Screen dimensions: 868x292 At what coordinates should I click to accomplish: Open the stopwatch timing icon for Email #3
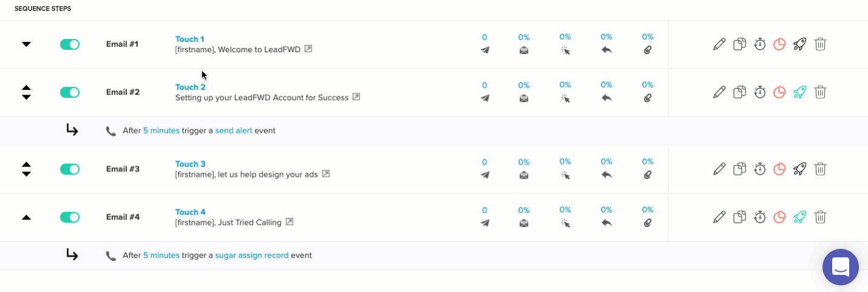point(759,169)
